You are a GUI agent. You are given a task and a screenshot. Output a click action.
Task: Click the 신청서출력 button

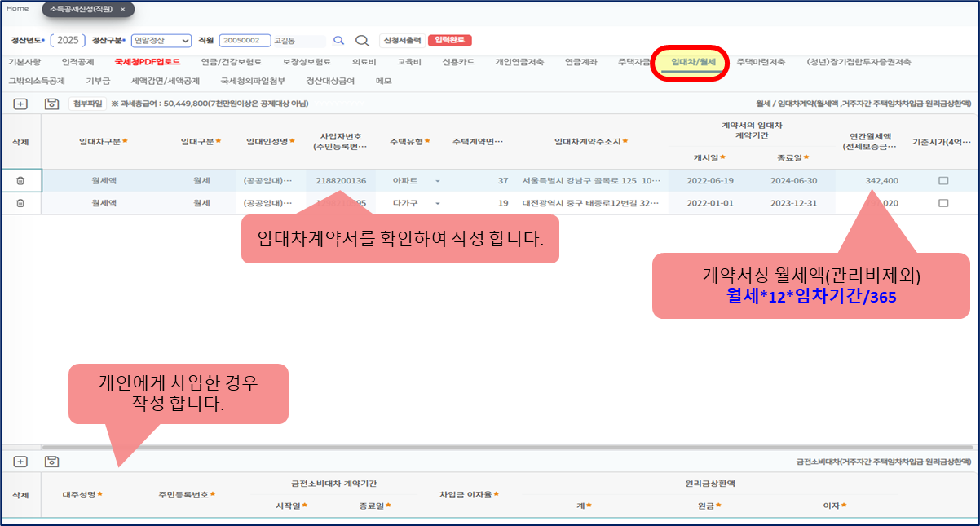[x=402, y=40]
